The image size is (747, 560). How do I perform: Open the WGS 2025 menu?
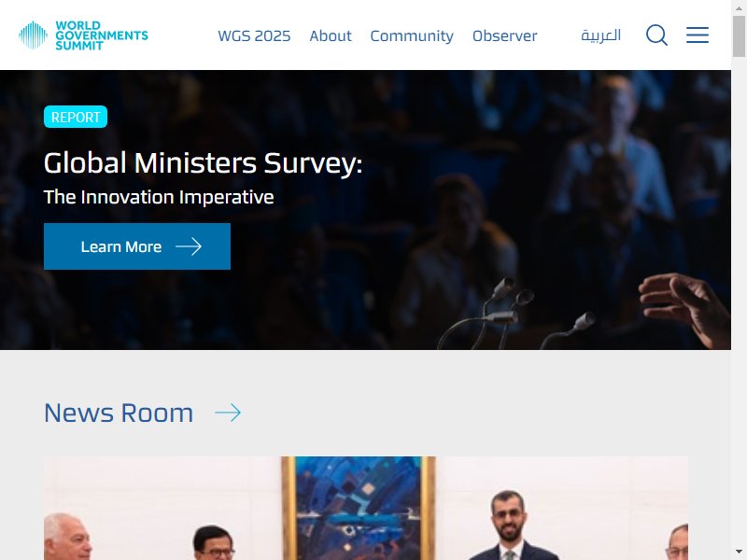pyautogui.click(x=254, y=35)
